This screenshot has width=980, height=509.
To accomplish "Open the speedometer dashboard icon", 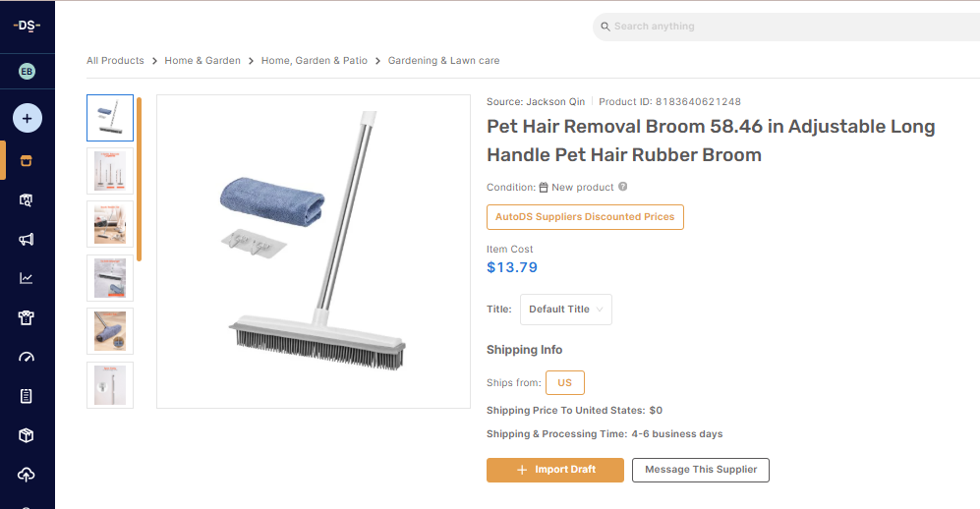I will click(x=27, y=357).
